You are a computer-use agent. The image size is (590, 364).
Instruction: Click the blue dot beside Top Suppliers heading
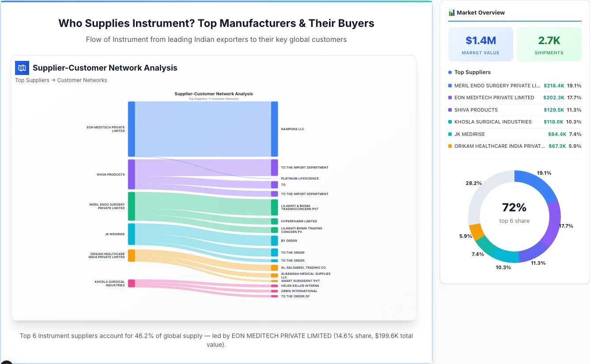[x=449, y=72]
